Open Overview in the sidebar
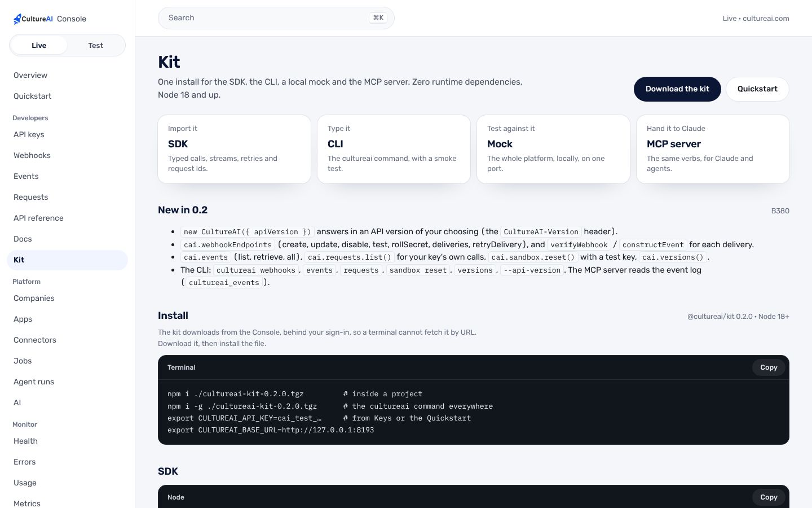 click(x=67, y=75)
